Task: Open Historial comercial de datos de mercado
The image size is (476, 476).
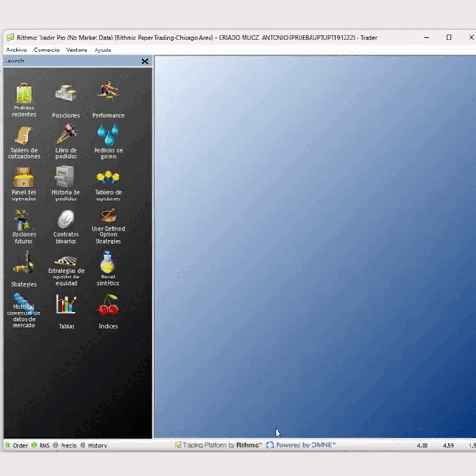Action: pyautogui.click(x=24, y=311)
